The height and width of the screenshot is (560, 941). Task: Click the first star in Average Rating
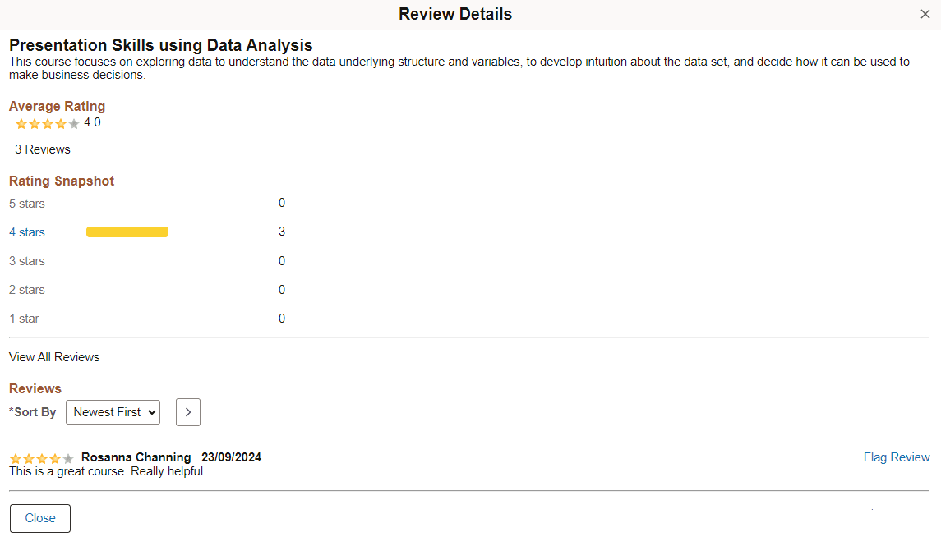click(x=21, y=123)
